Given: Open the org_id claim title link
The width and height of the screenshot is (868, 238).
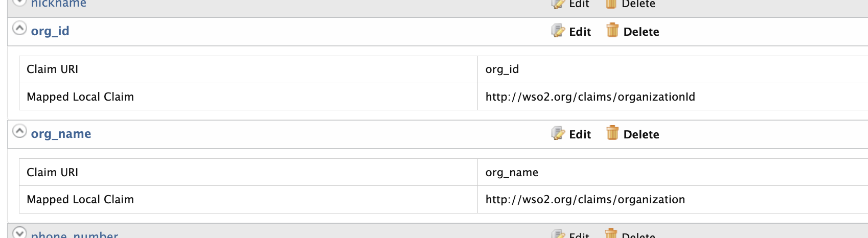Looking at the screenshot, I should [50, 31].
